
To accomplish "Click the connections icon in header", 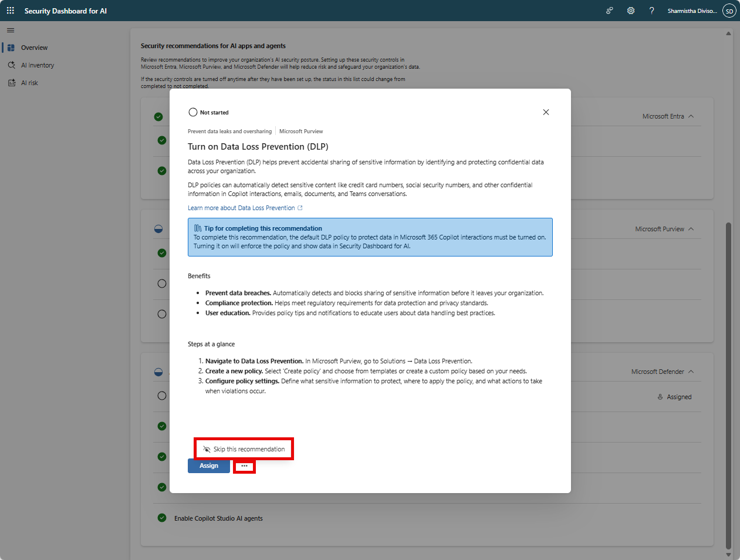I will click(x=610, y=11).
